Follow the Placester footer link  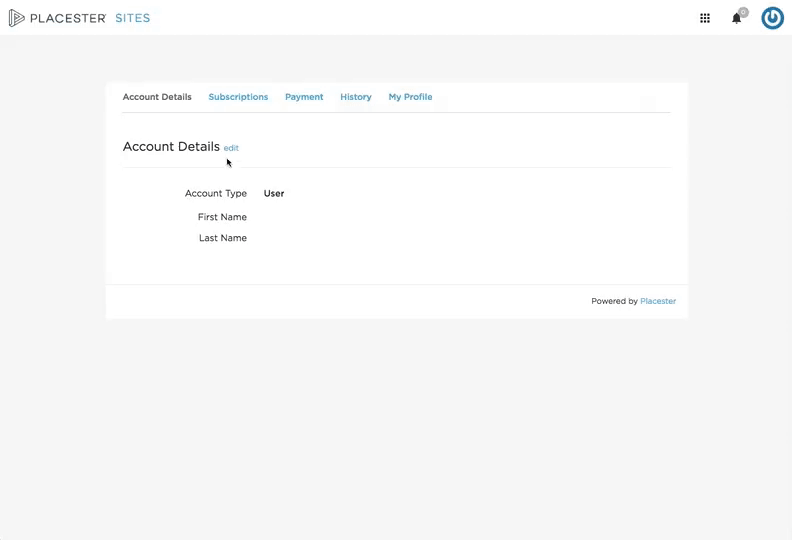(x=658, y=301)
